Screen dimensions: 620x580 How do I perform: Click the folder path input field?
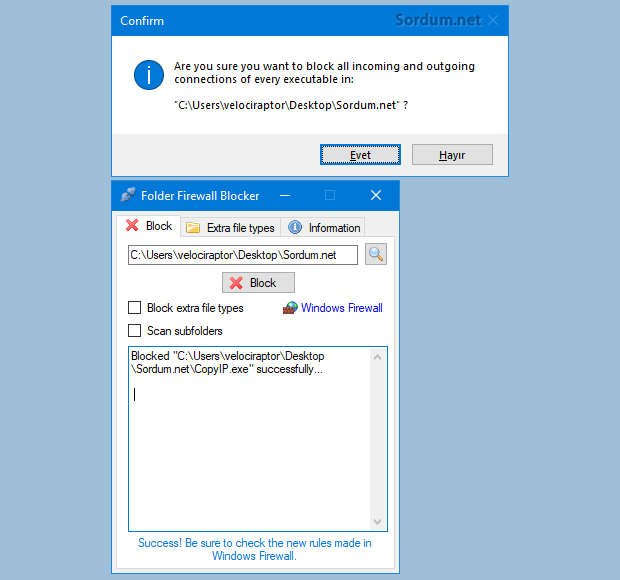coord(243,255)
